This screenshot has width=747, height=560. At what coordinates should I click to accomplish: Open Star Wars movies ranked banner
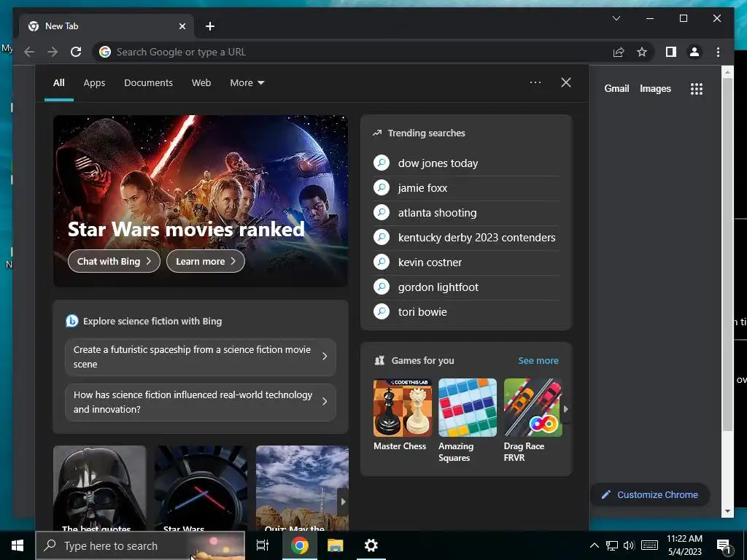(201, 201)
